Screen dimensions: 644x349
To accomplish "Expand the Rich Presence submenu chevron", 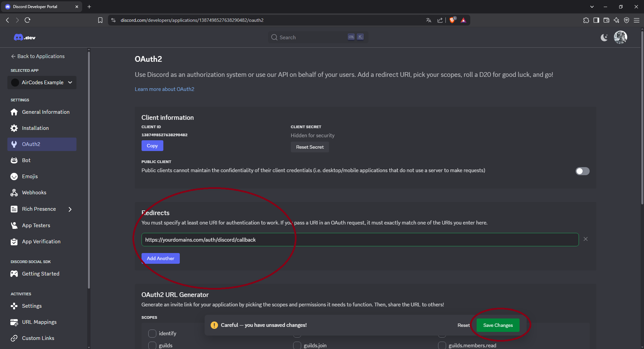I will coord(70,209).
